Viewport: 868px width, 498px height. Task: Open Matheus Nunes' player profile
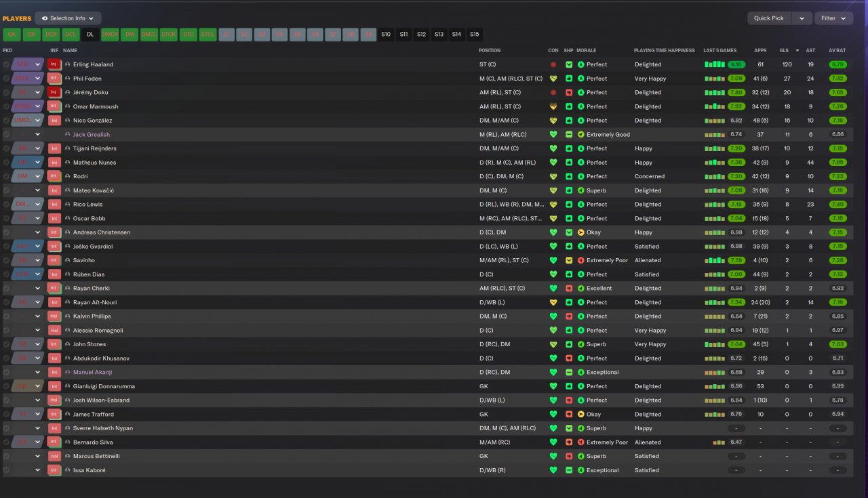click(x=94, y=163)
